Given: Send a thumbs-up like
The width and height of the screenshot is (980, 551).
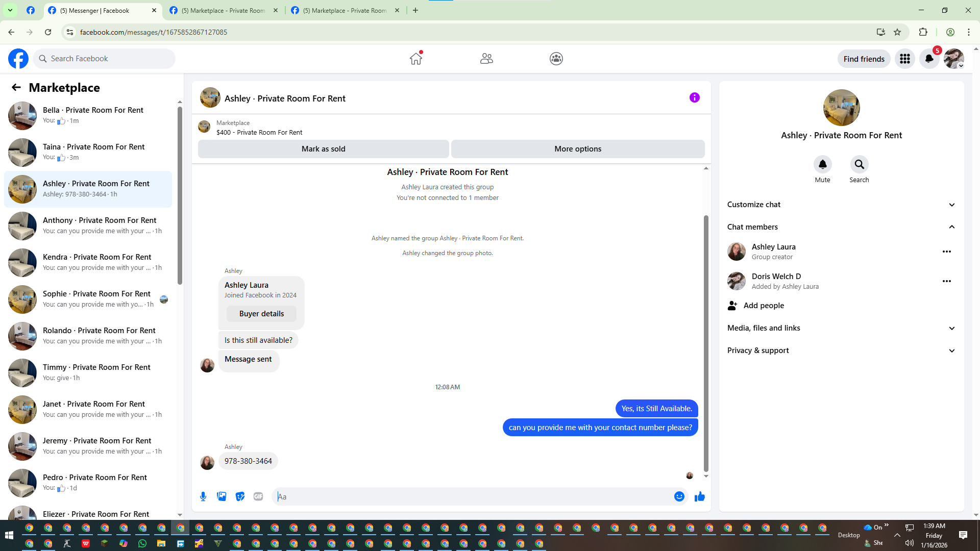Looking at the screenshot, I should 699,496.
